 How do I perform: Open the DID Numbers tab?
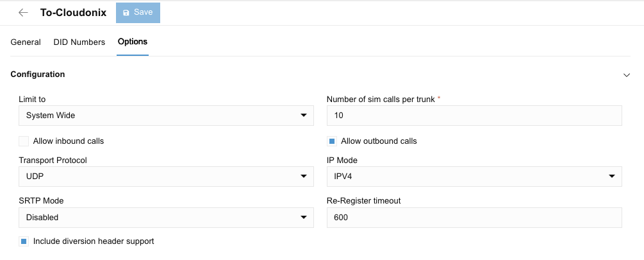(x=79, y=42)
